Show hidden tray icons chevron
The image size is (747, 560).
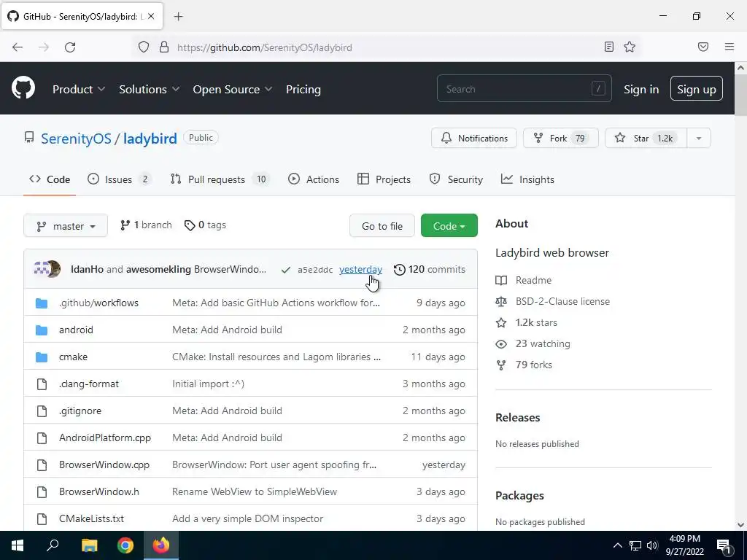pyautogui.click(x=617, y=545)
